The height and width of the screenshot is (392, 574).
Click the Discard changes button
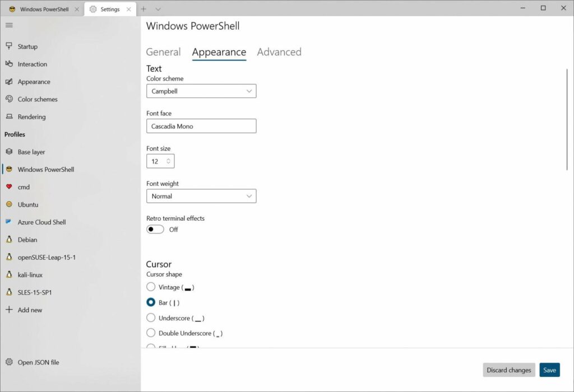509,370
